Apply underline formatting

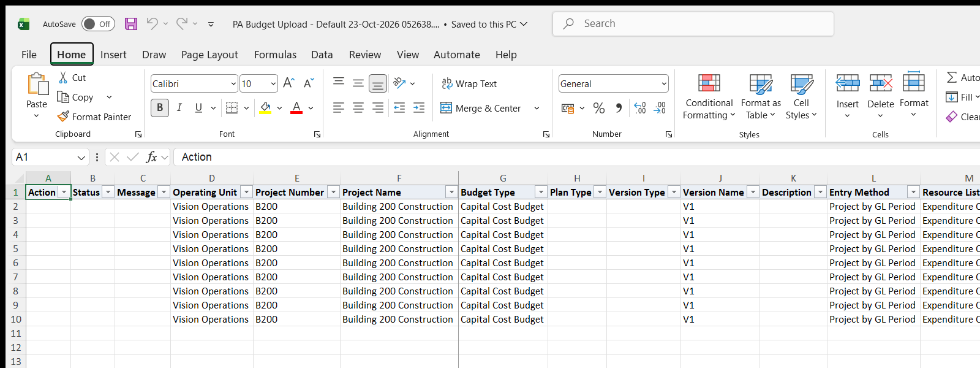tap(198, 108)
